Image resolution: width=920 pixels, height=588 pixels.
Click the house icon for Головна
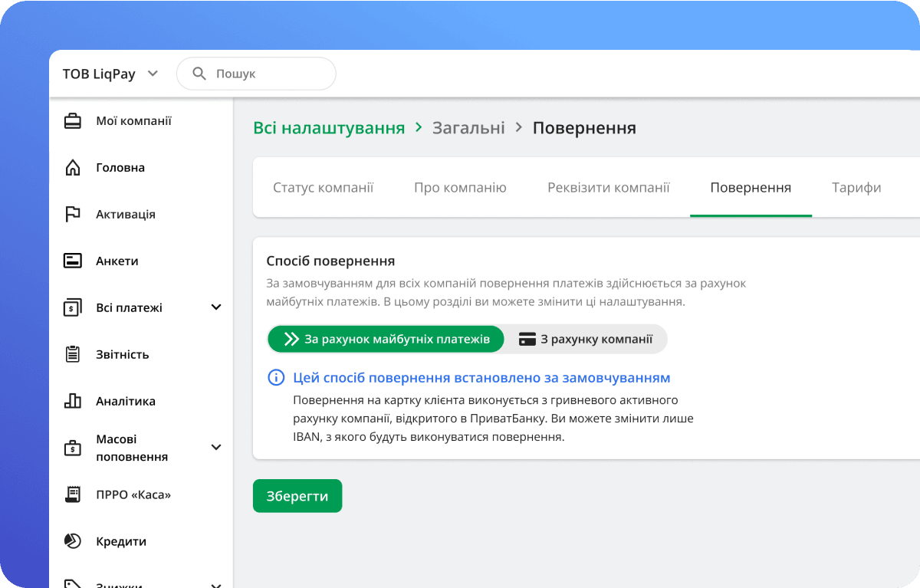click(73, 168)
